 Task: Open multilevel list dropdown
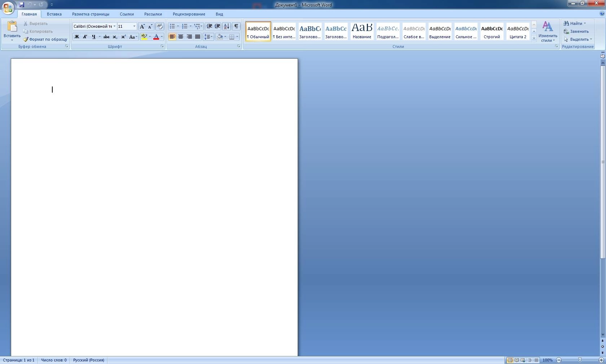click(x=201, y=26)
